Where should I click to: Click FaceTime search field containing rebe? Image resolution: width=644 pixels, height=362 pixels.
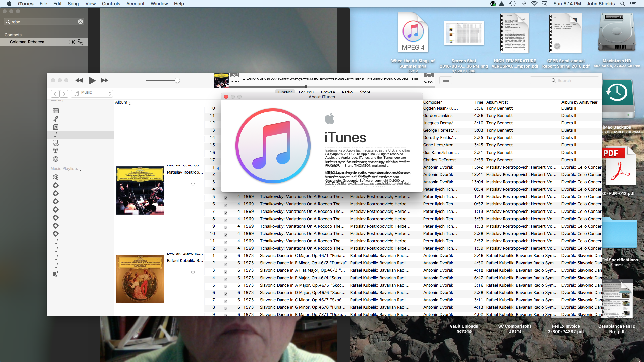(x=44, y=22)
